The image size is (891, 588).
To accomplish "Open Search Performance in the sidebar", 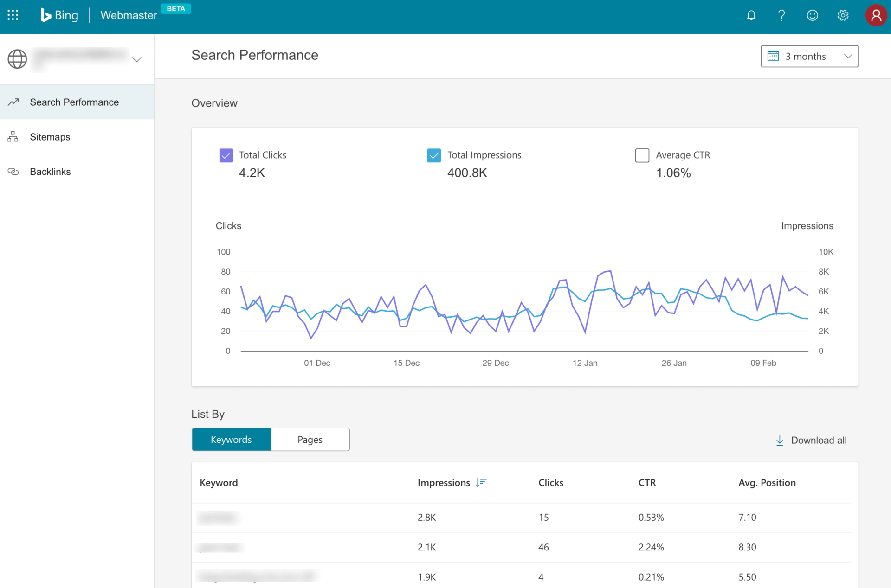I will [x=74, y=102].
